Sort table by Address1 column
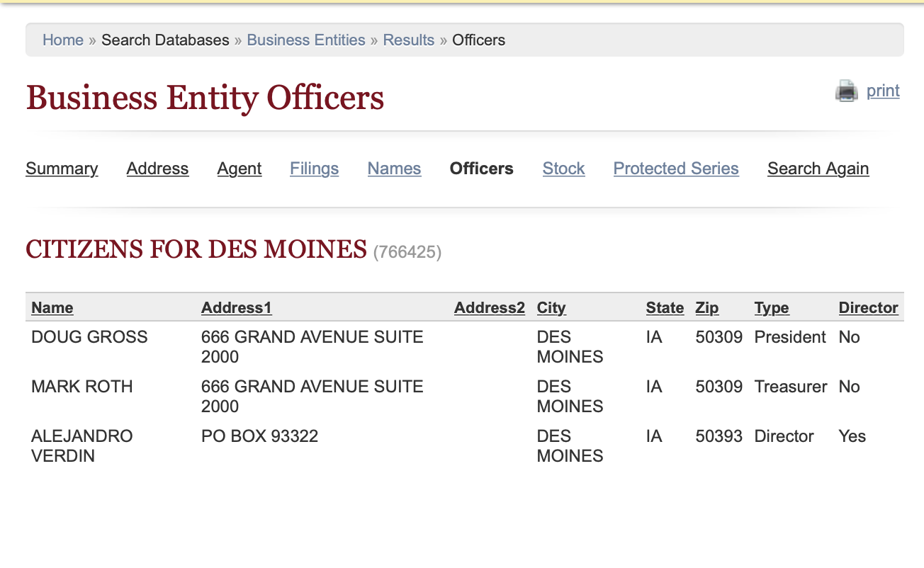The width and height of the screenshot is (924, 568). [x=237, y=307]
